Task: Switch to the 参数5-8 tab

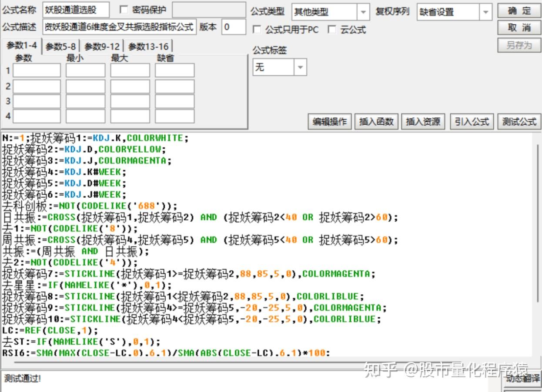Action: (x=61, y=47)
